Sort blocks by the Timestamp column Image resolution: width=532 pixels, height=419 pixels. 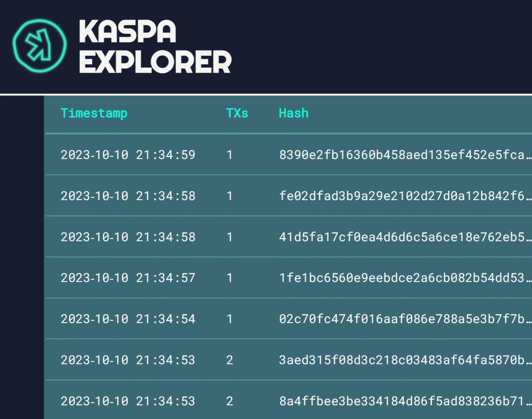click(x=94, y=113)
